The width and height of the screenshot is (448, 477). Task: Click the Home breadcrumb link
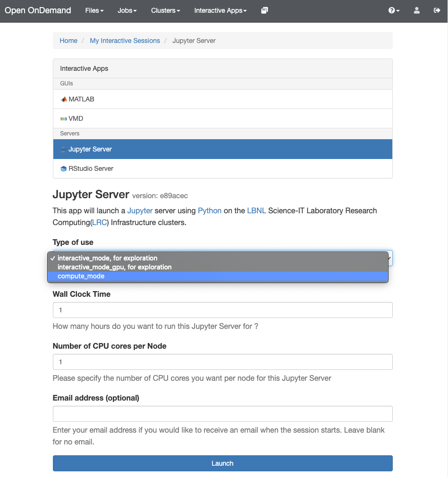click(68, 41)
